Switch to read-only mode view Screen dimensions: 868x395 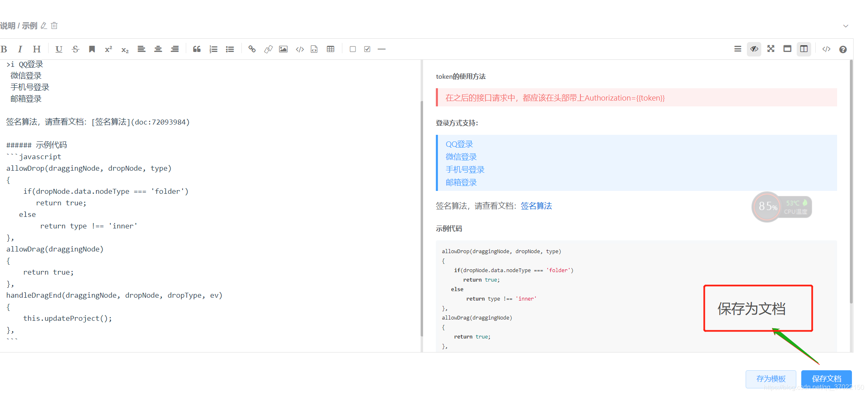tap(787, 49)
